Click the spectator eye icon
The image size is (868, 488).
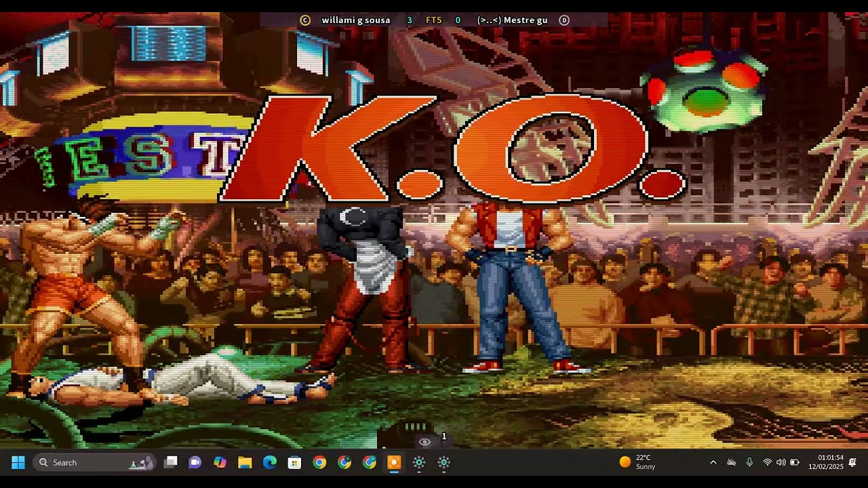(x=425, y=442)
